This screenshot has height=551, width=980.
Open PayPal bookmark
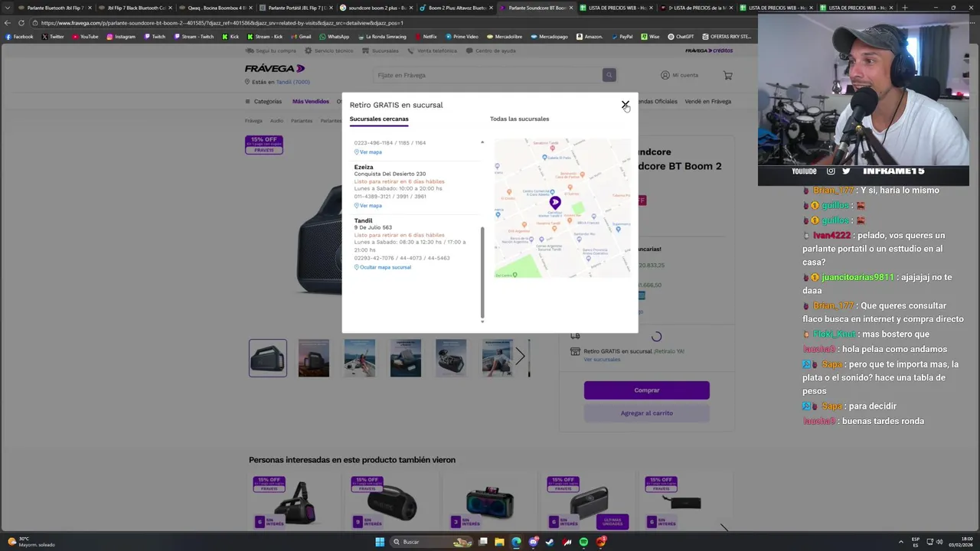point(622,36)
